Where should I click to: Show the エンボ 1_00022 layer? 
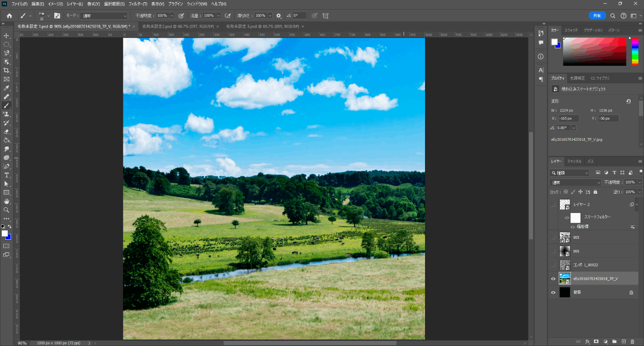(553, 265)
